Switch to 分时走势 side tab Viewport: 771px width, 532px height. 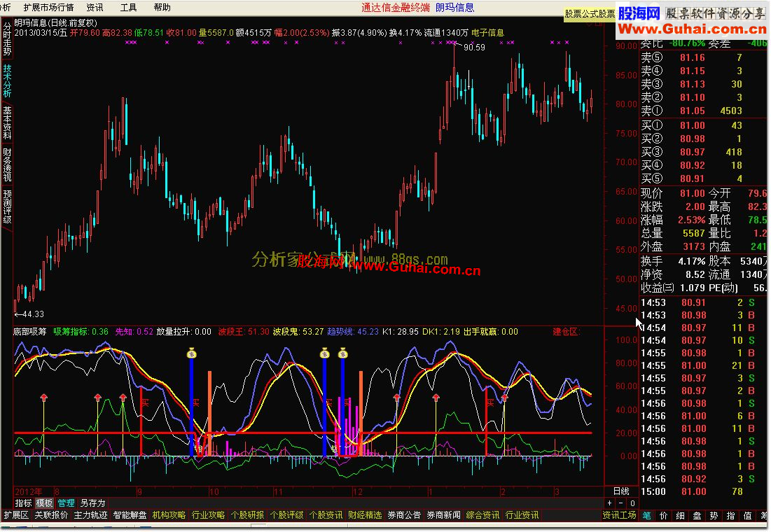point(7,38)
